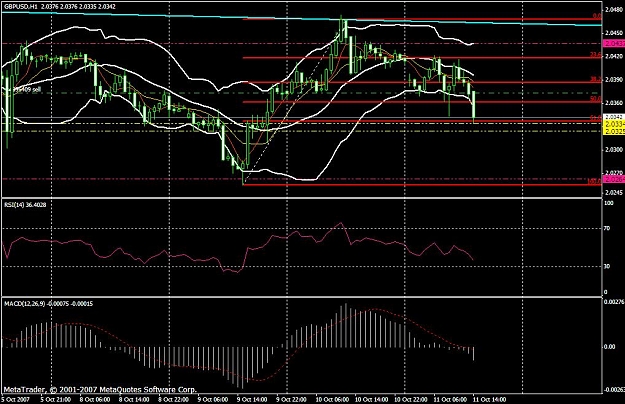Click the 2.0450 price axis label
The image size is (625, 404).
[614, 33]
